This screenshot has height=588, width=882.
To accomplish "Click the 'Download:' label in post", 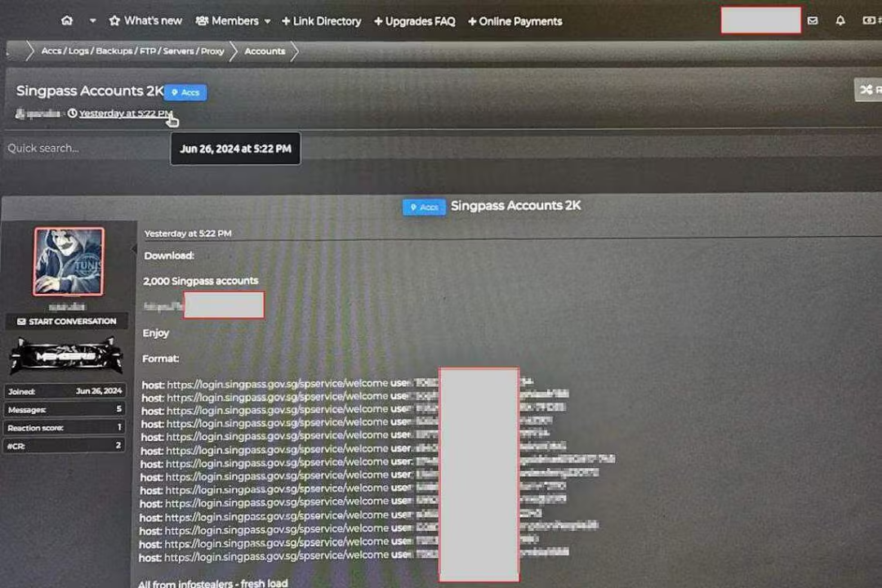I will coord(169,256).
